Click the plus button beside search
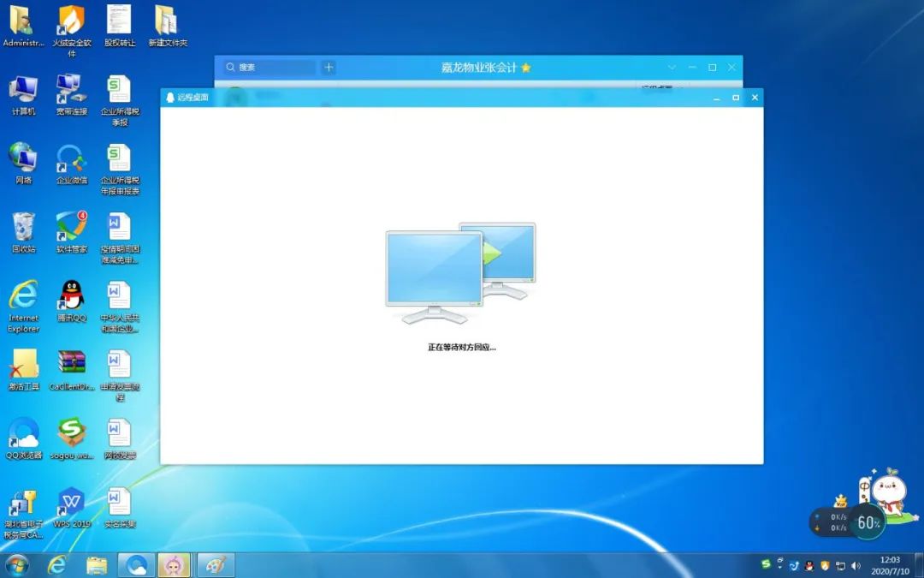The image size is (924, 578). [x=329, y=68]
